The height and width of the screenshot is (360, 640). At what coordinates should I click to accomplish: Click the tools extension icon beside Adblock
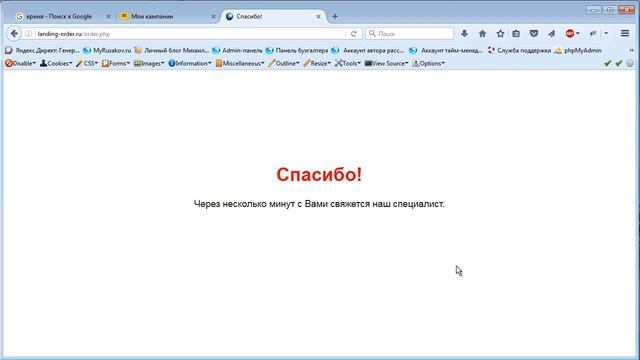click(x=593, y=33)
